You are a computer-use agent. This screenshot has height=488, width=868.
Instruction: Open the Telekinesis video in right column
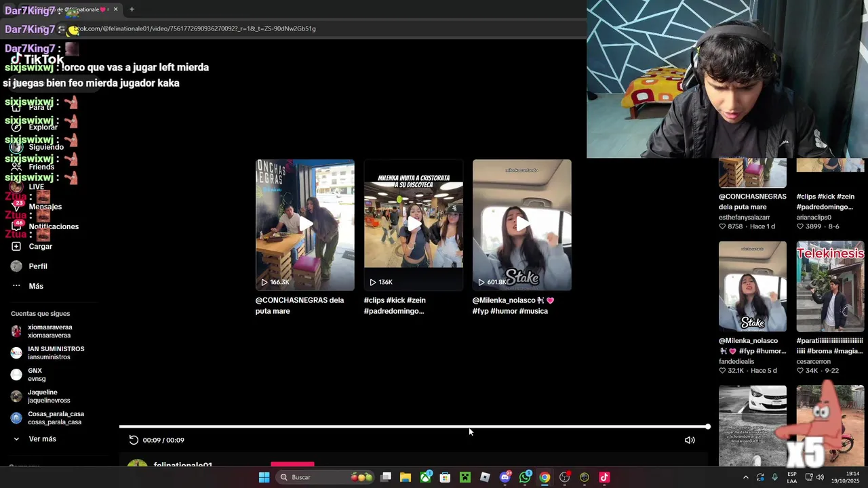pos(831,286)
